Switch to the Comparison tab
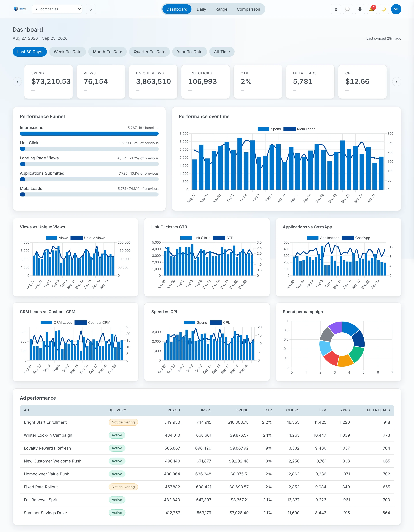The image size is (414, 532). [248, 9]
